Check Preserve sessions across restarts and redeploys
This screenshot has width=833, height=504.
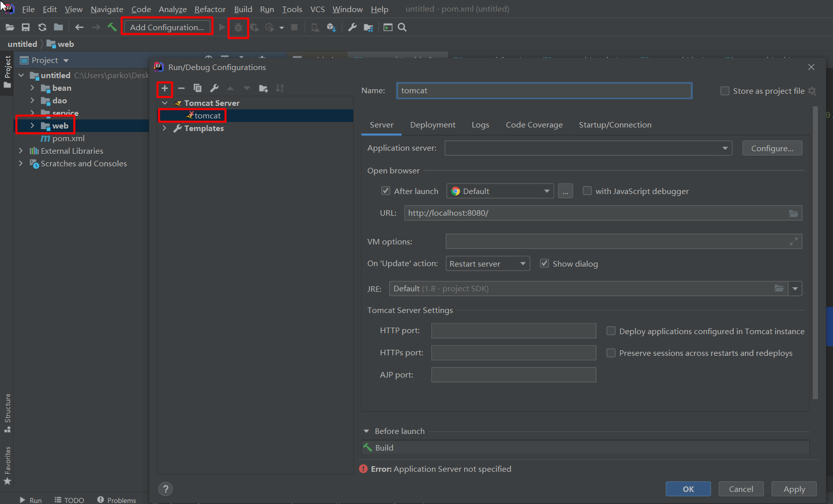[x=611, y=353]
